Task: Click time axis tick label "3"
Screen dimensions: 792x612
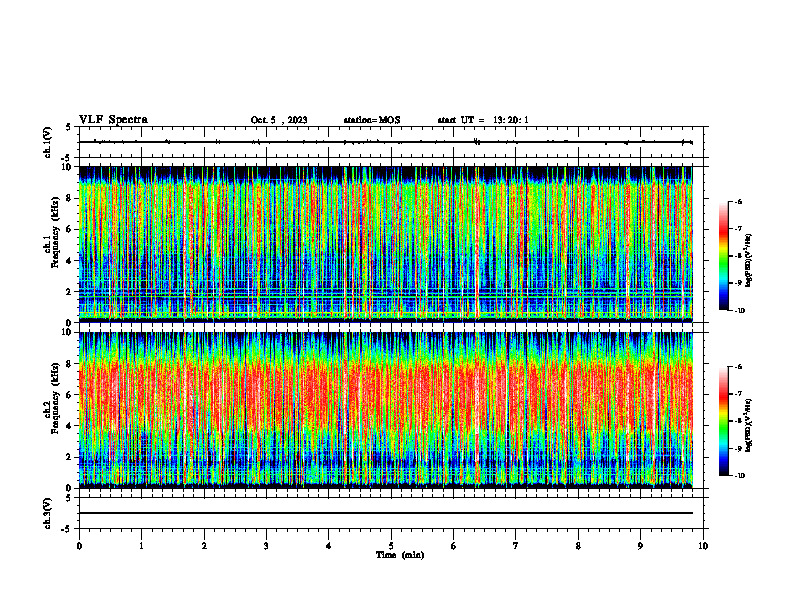Action: coord(266,546)
